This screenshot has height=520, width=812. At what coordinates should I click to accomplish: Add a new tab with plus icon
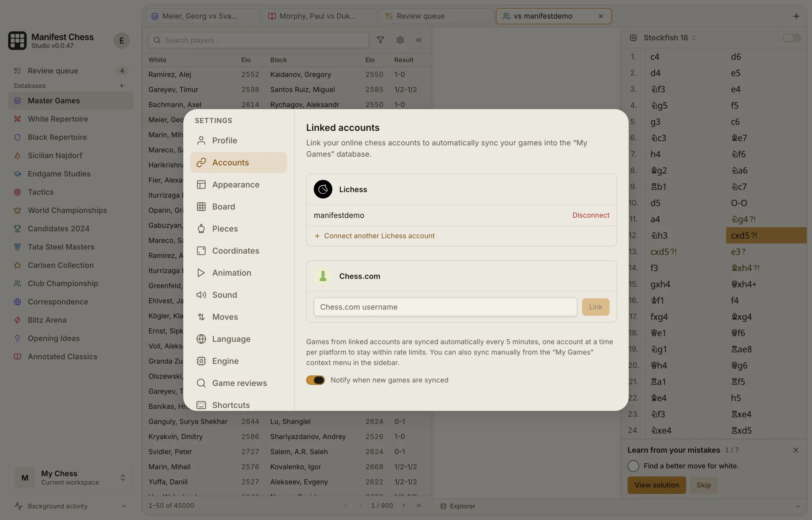796,16
